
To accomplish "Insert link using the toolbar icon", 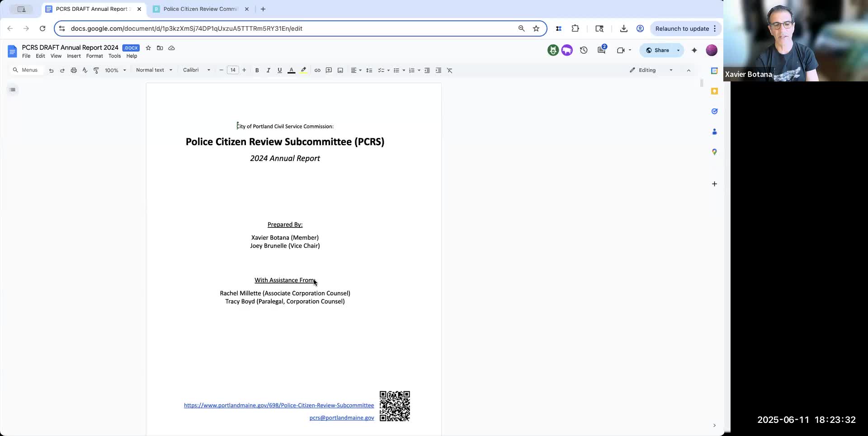I will (x=317, y=70).
